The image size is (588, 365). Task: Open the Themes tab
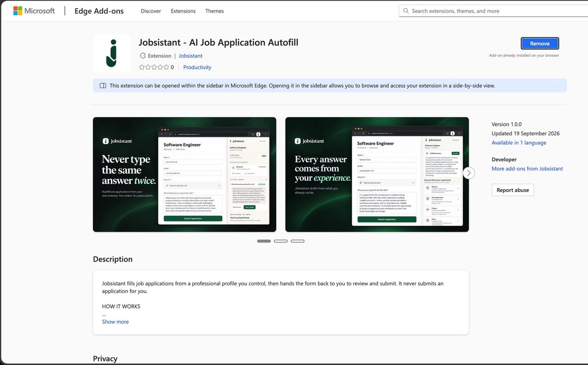click(x=215, y=11)
